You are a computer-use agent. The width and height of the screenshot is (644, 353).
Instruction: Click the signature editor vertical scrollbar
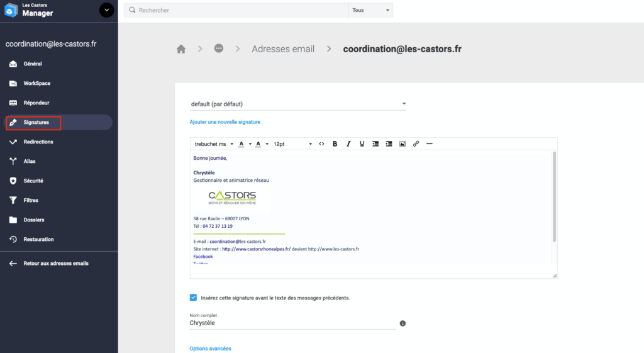(x=554, y=196)
